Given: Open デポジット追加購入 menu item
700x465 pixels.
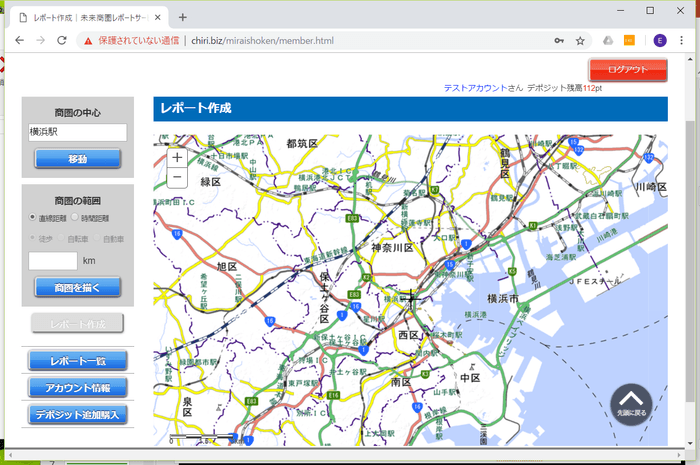Looking at the screenshot, I should (x=78, y=415).
